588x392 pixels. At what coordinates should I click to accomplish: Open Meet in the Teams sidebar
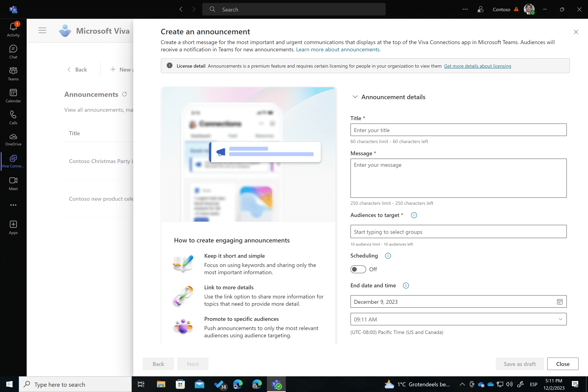tap(13, 184)
